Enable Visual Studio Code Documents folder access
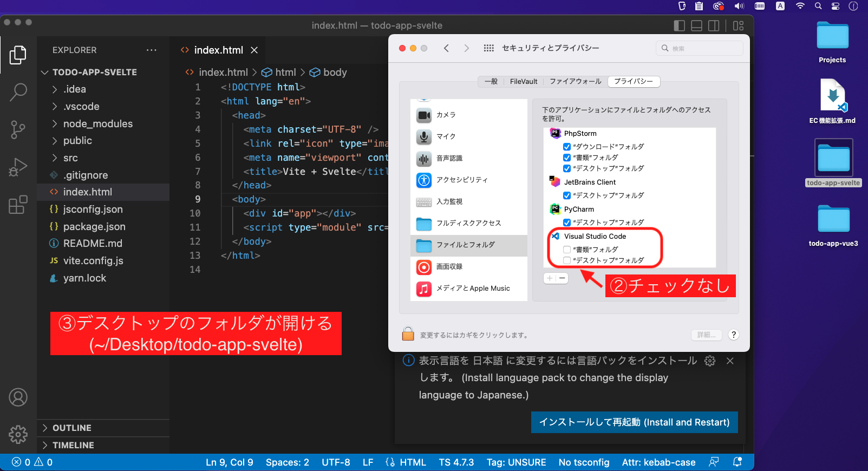The height and width of the screenshot is (471, 868). [567, 250]
